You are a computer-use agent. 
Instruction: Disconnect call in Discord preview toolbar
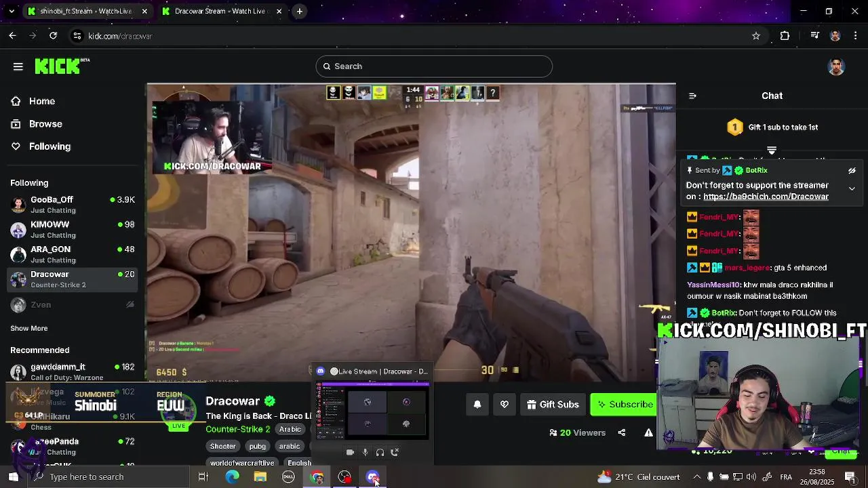click(395, 452)
